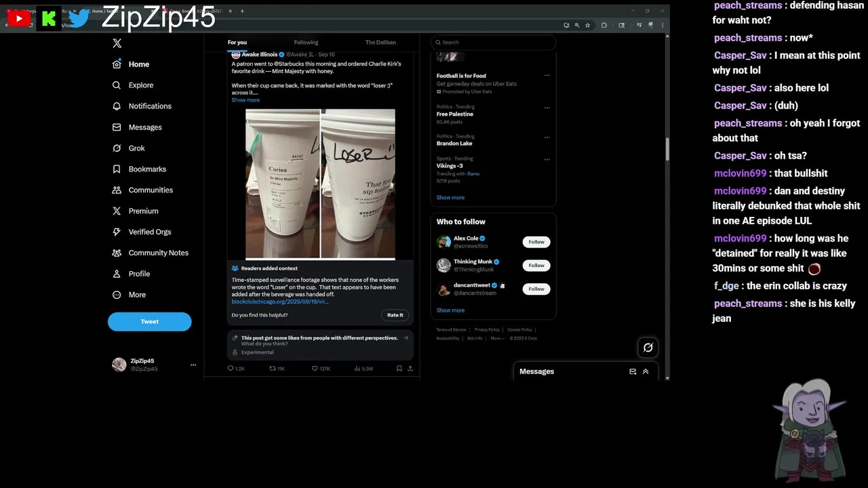Follow Thinking Munk
This screenshot has width=868, height=488.
536,266
